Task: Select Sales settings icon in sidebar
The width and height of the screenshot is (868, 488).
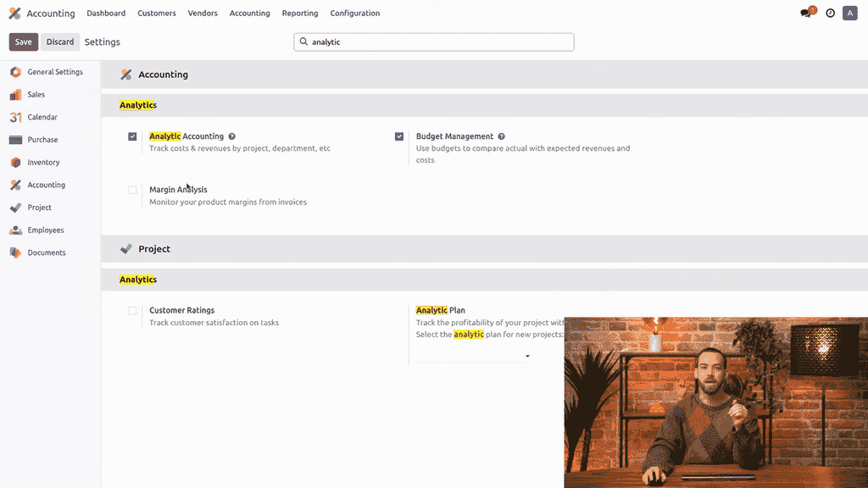Action: point(15,95)
